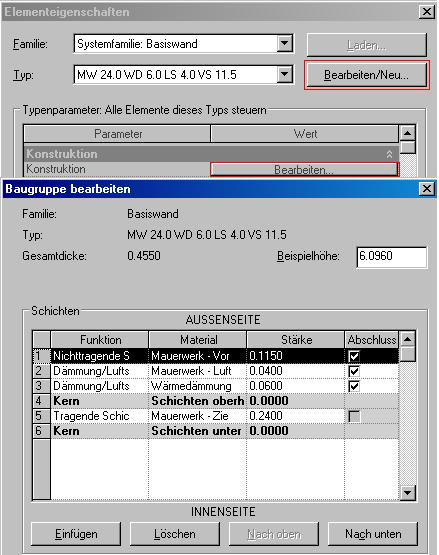The image size is (439, 555).
Task: Toggle Abschluss checkbox for layer 2
Action: point(354,371)
